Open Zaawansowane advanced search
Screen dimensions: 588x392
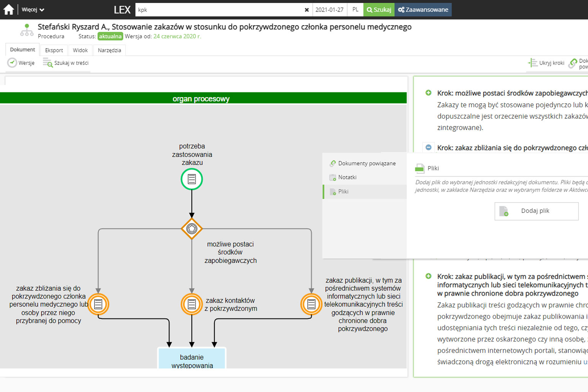tap(423, 10)
